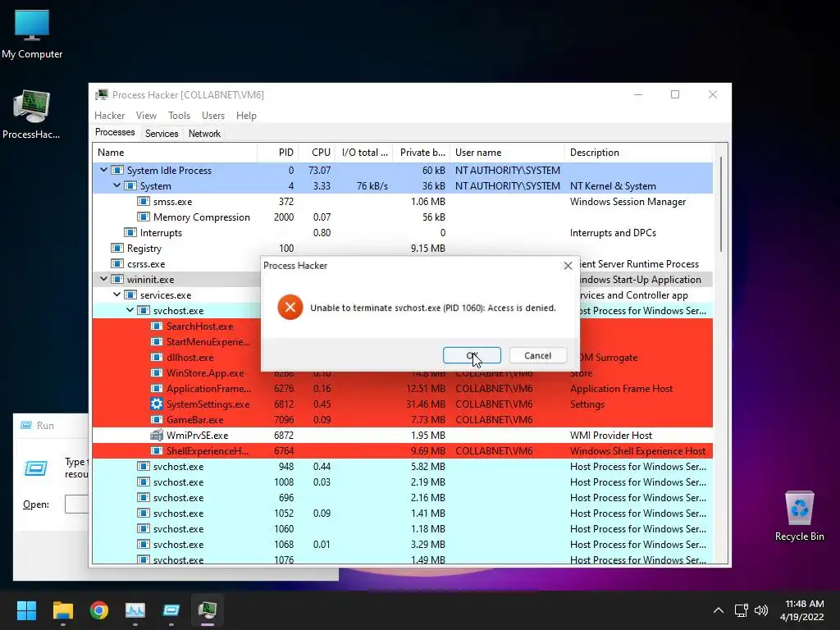Select the ShellExperienceH... process row

[402, 451]
